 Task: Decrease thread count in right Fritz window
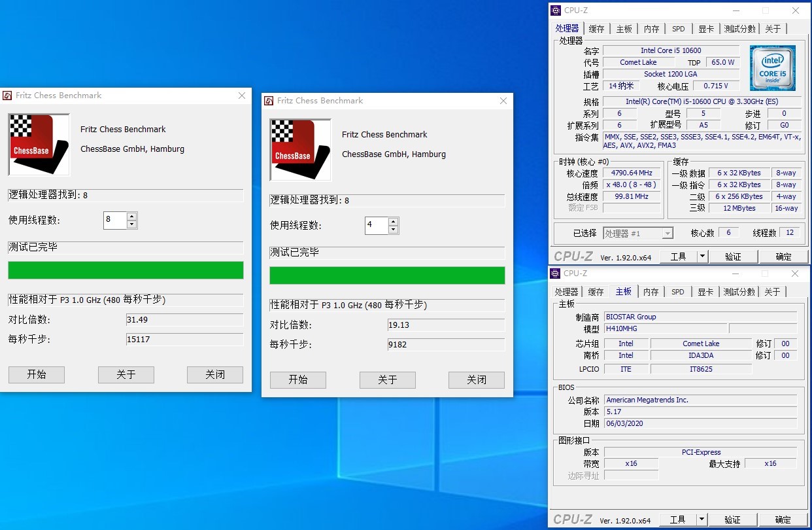394,230
